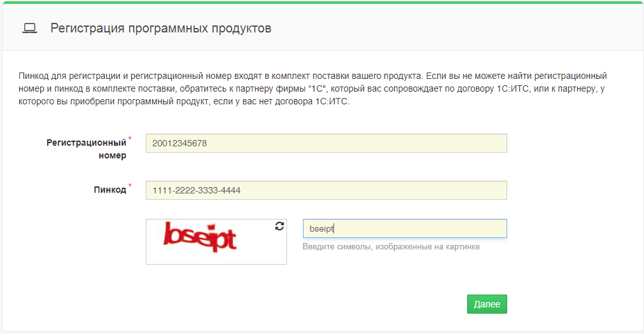
Task: Click the Регистрация программных продуктов heading
Action: [161, 28]
